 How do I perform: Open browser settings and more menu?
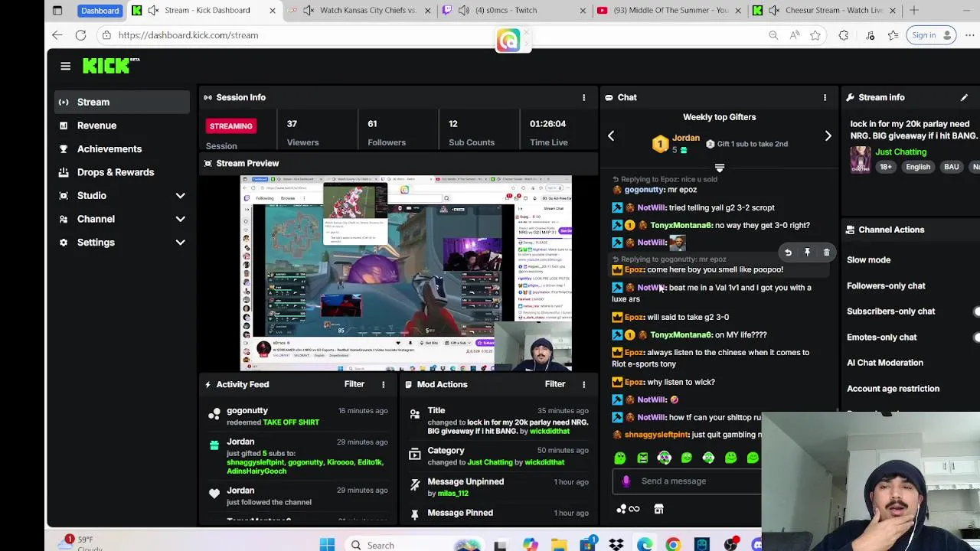pyautogui.click(x=969, y=35)
